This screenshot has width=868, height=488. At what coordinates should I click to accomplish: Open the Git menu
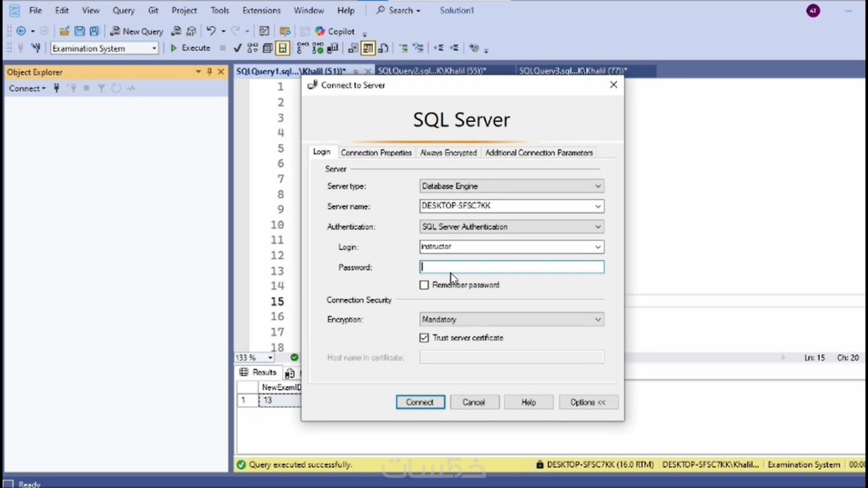153,10
